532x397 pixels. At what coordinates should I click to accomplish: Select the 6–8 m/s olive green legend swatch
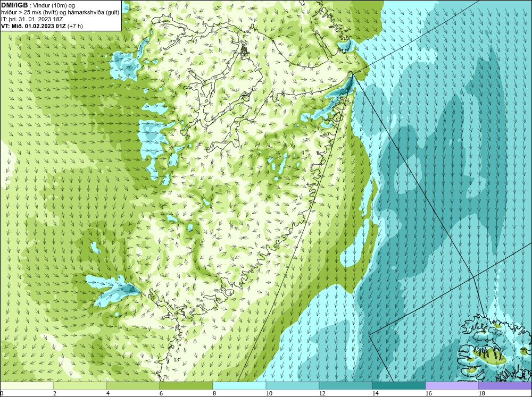186,385
